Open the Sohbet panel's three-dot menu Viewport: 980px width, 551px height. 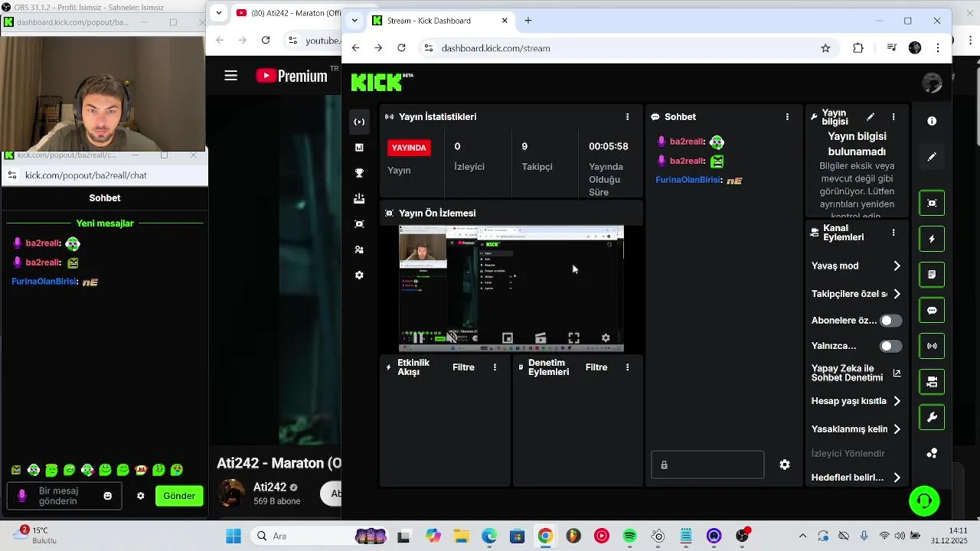pyautogui.click(x=787, y=117)
